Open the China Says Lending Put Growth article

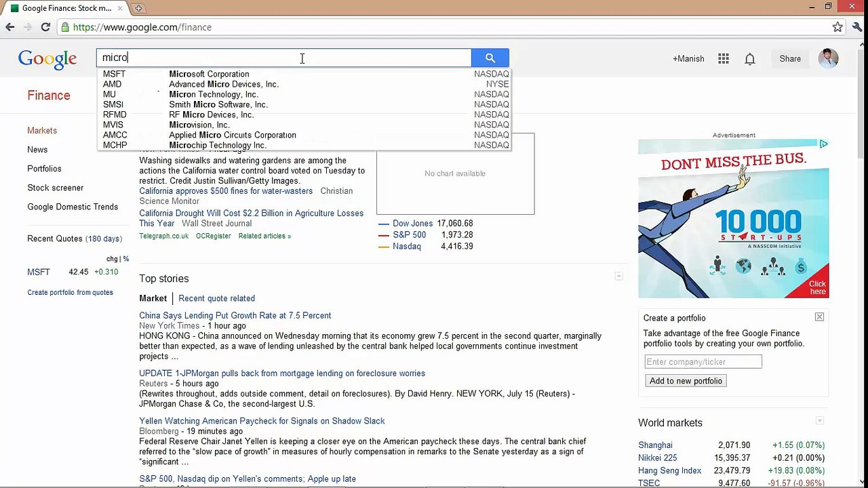[235, 315]
